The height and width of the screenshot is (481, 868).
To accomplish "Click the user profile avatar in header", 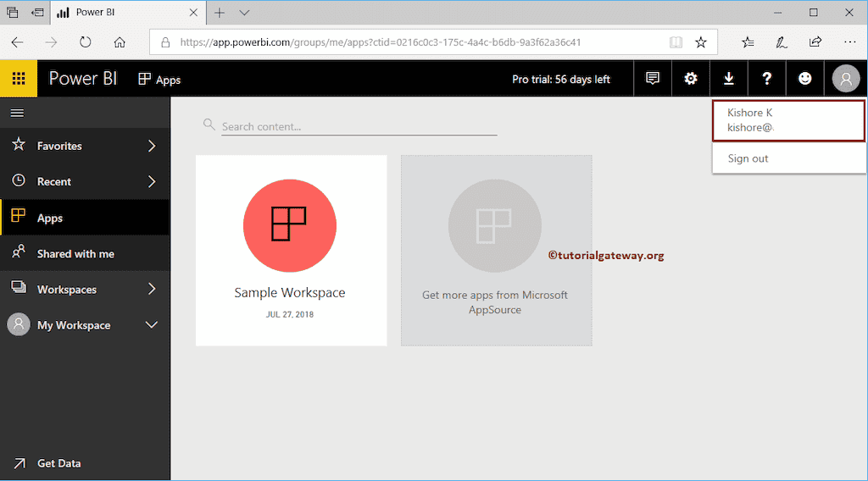I will [846, 79].
